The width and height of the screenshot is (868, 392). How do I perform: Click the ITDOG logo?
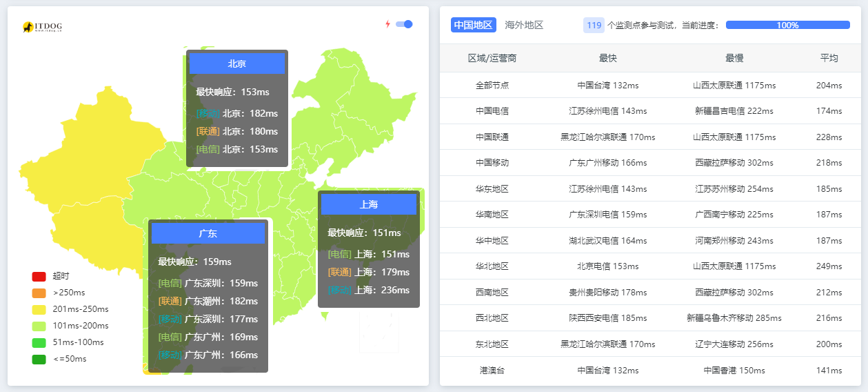point(42,27)
